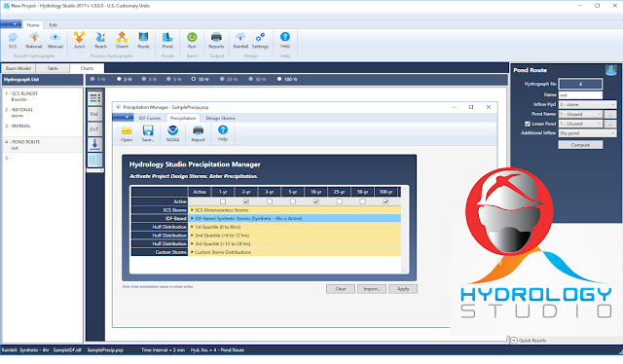The width and height of the screenshot is (623, 364).
Task: Enable the 1-yr Active checkbox
Action: [223, 201]
